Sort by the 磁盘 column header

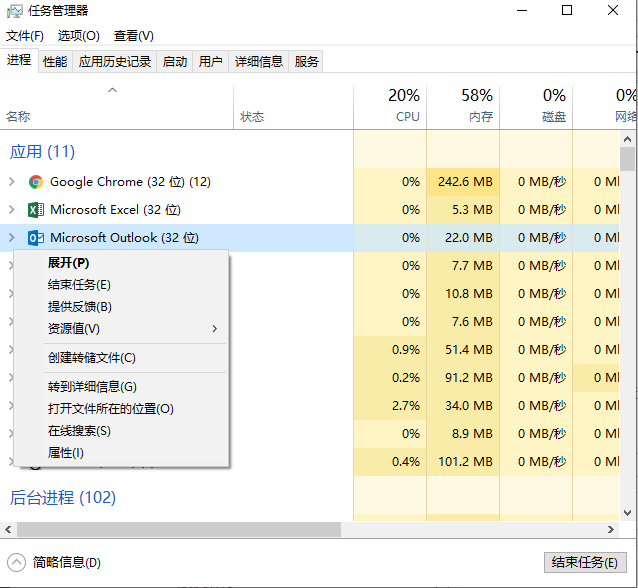tap(536, 108)
